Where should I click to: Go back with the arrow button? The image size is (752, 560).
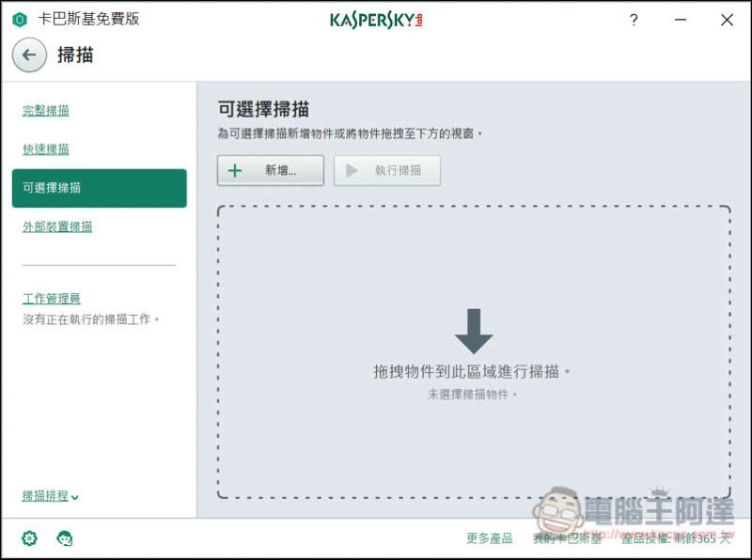click(29, 54)
